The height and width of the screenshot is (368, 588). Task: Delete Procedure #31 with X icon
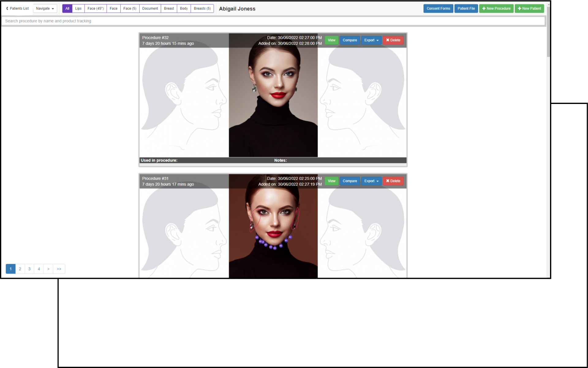tap(393, 181)
